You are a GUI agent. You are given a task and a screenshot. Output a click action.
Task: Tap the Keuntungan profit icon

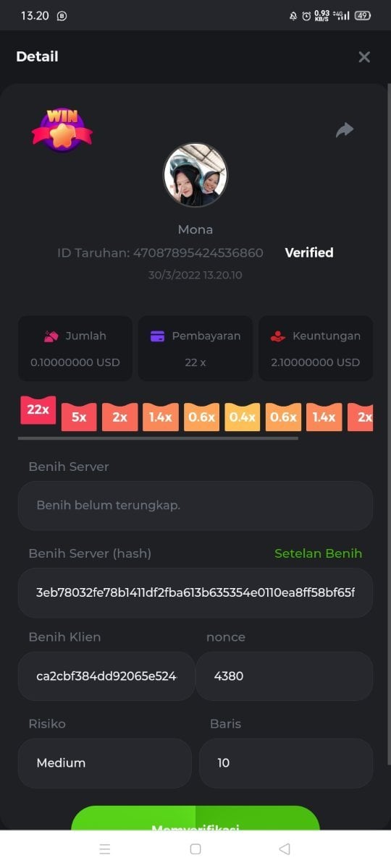point(278,336)
